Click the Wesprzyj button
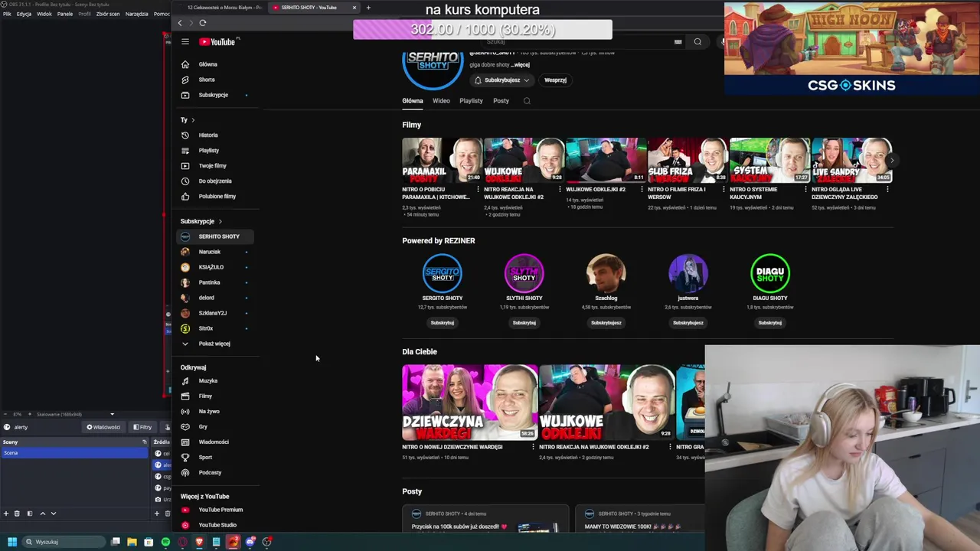This screenshot has width=980, height=551. [x=555, y=80]
